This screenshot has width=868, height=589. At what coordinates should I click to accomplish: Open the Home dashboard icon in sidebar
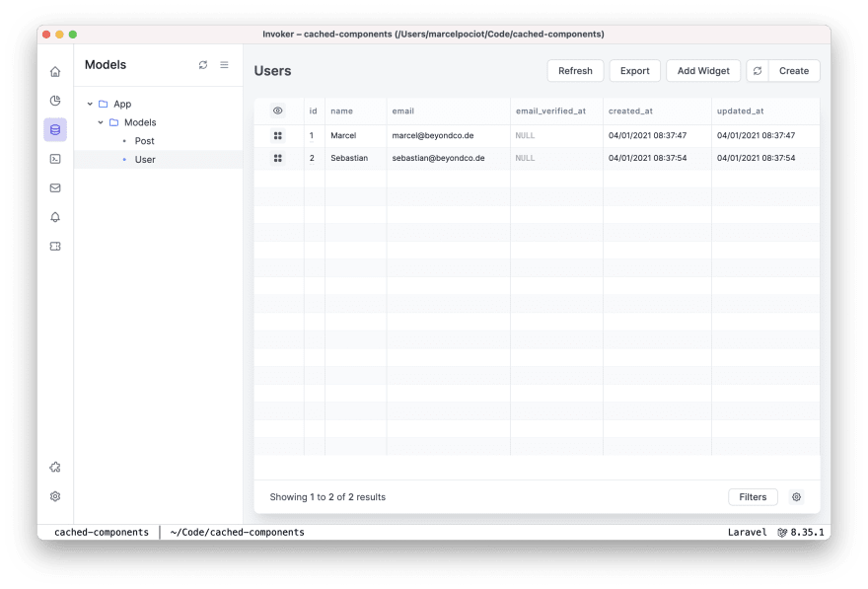coord(55,71)
